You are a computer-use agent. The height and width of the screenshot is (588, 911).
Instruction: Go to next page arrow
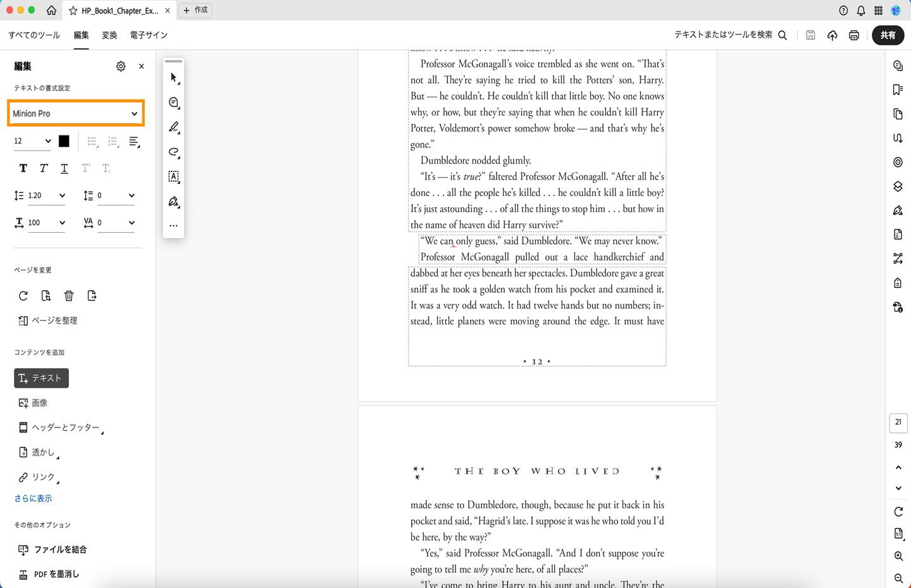tap(898, 488)
